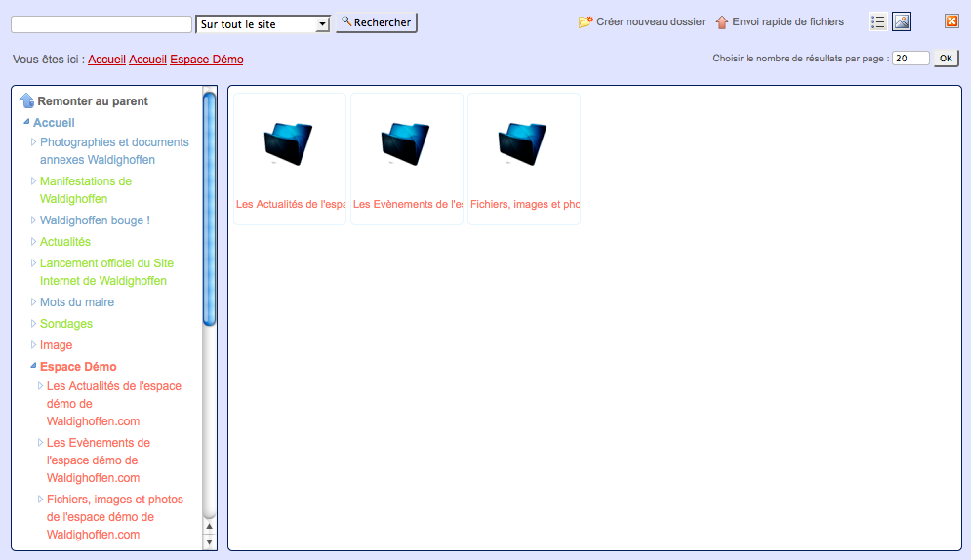Expand the Sondages tree node

[34, 324]
